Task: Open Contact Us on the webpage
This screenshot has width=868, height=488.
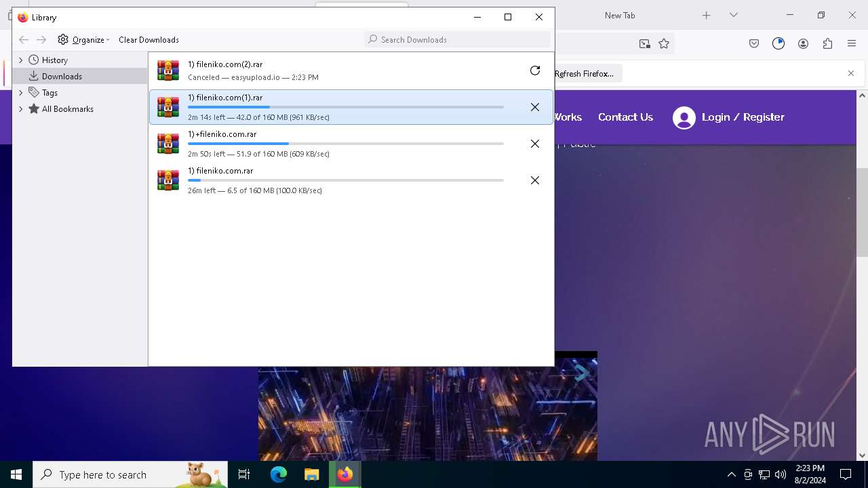Action: pos(625,117)
